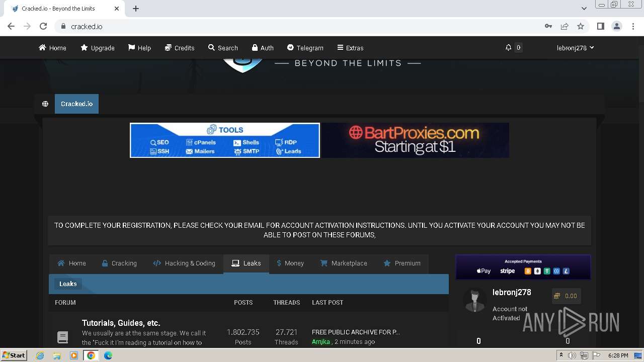The image size is (644, 362).
Task: Click the Chrome taskbar icon
Action: coord(91,355)
